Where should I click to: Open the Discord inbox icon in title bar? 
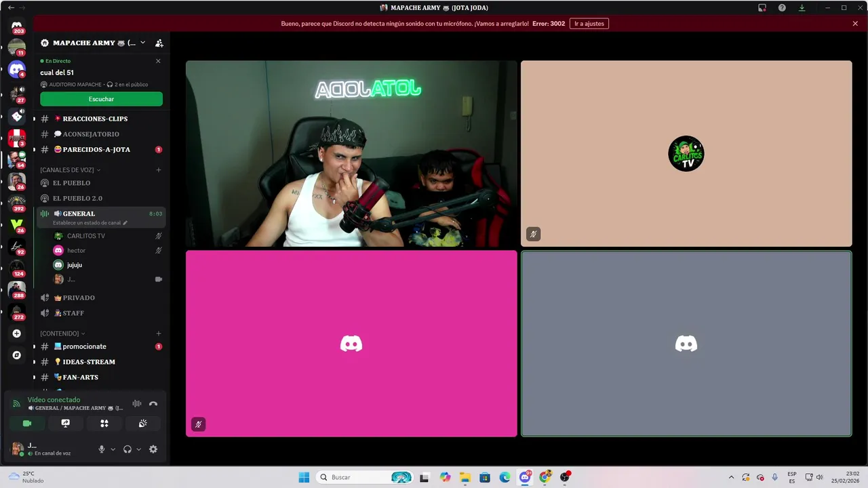click(x=762, y=7)
